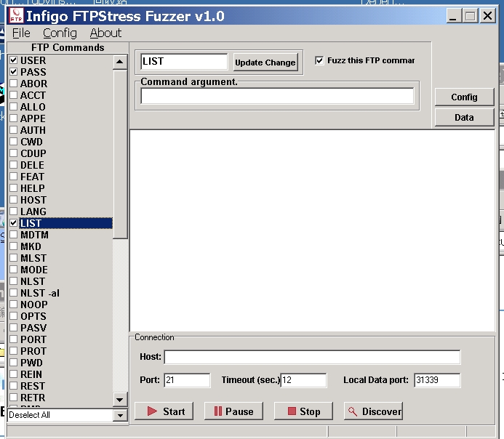504x439 pixels.
Task: Click the Update Change button
Action: tap(265, 63)
